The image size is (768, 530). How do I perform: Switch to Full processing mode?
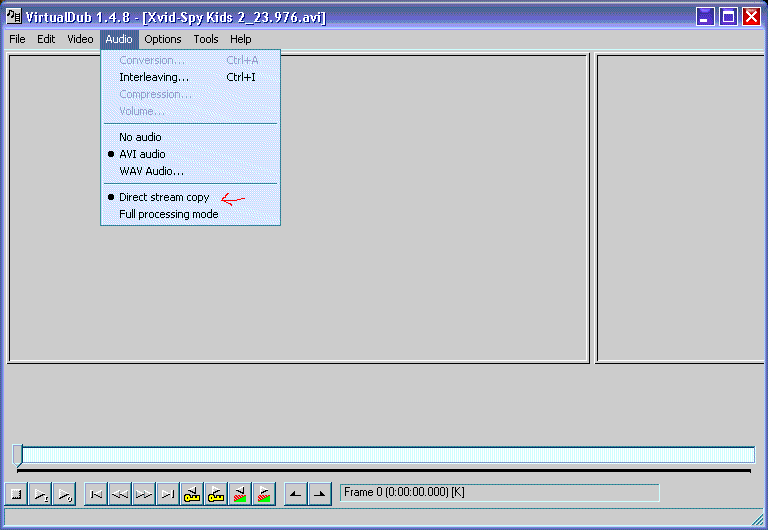point(190,215)
